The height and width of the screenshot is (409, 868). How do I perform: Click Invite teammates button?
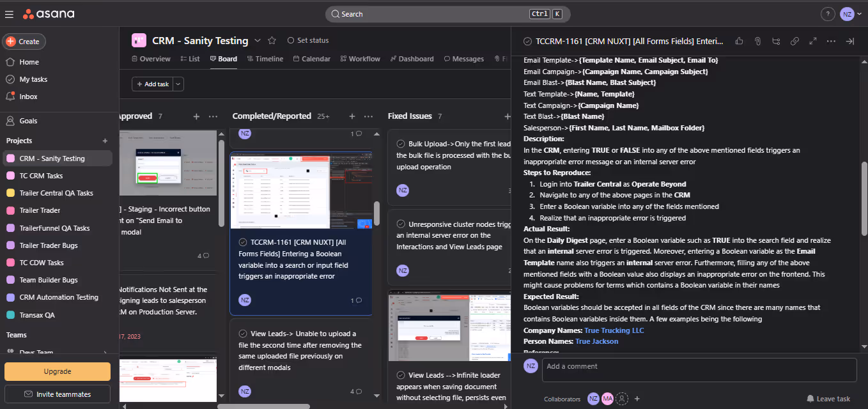tap(58, 394)
